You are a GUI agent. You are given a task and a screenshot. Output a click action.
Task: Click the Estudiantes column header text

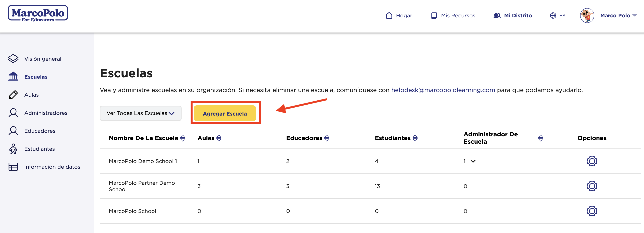(393, 138)
